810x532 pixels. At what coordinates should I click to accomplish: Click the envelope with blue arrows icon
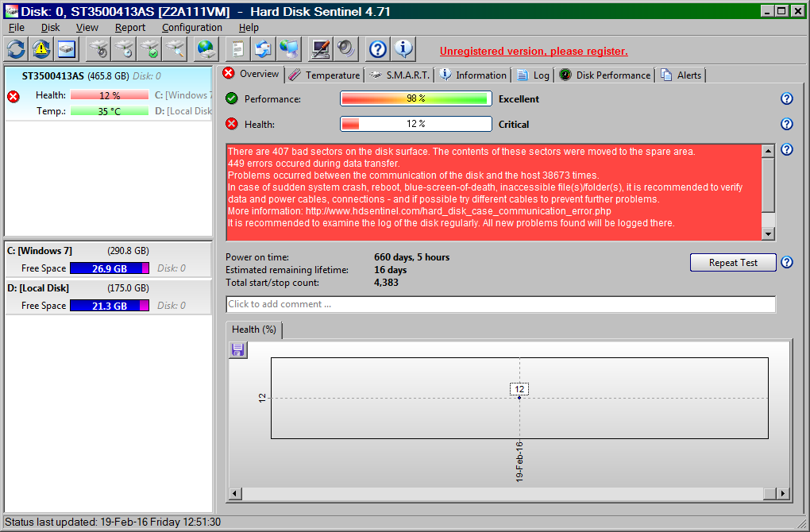[x=264, y=49]
